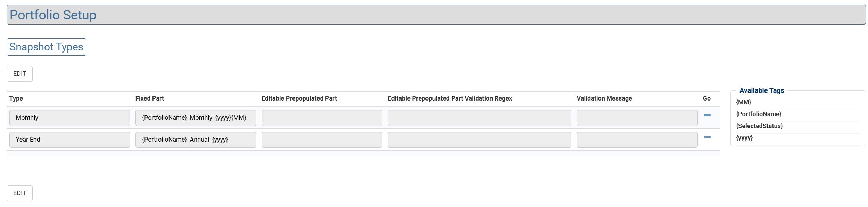This screenshot has width=868, height=207.
Task: Click Year End Editable Prepopulated Part field
Action: click(x=322, y=140)
